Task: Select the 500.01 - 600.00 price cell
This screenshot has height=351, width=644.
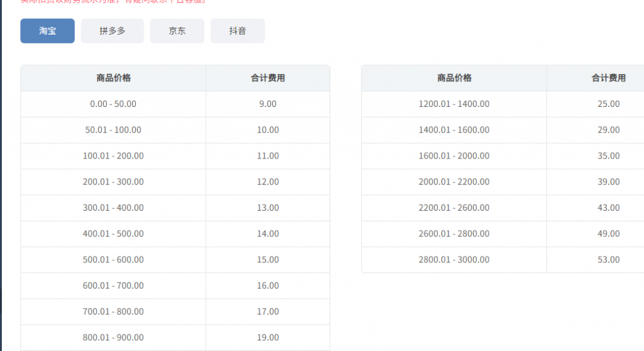Action: click(x=113, y=260)
